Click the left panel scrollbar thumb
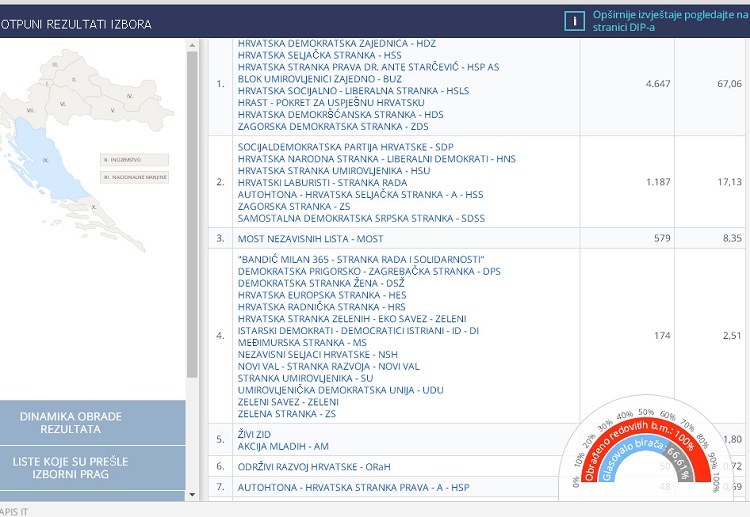The width and height of the screenshot is (750, 517). click(x=192, y=215)
